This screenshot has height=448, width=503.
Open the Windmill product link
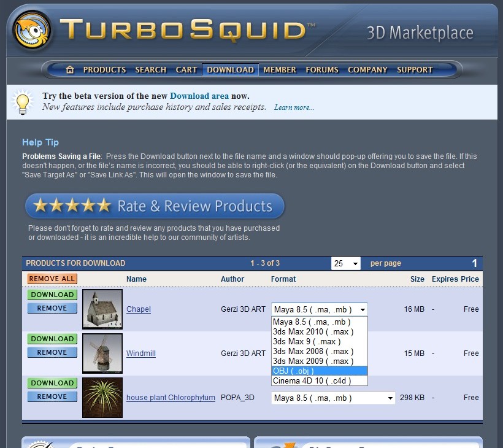coord(141,353)
